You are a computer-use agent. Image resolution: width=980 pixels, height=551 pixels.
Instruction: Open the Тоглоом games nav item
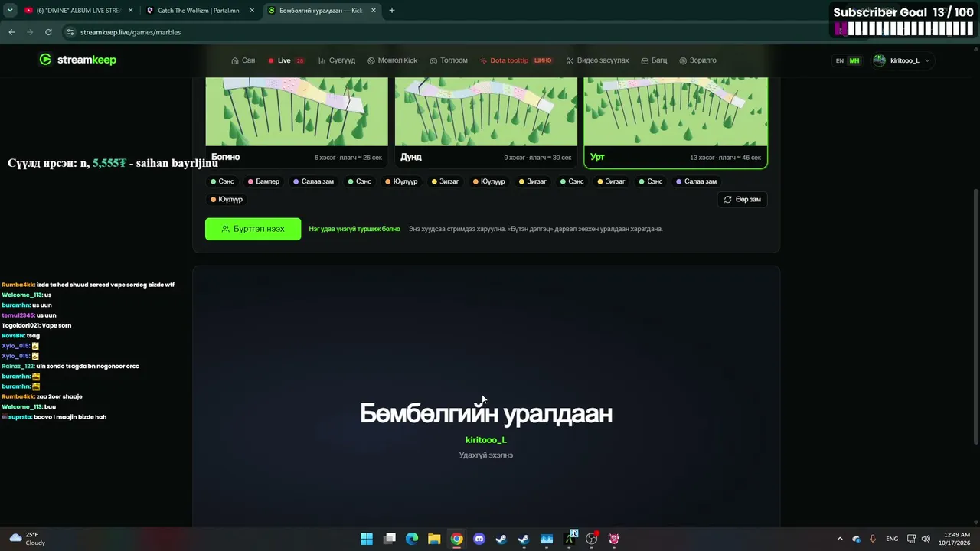coord(449,60)
